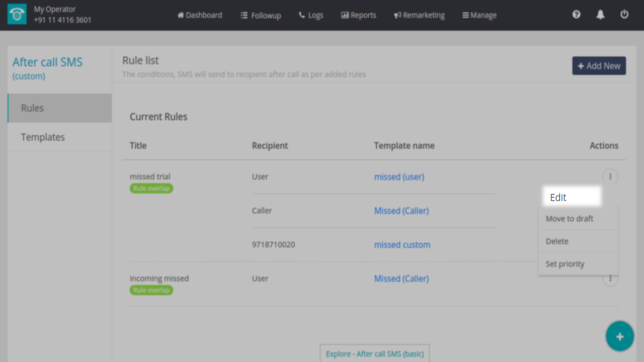
Task: Choose Delete from the actions menu
Action: point(557,241)
